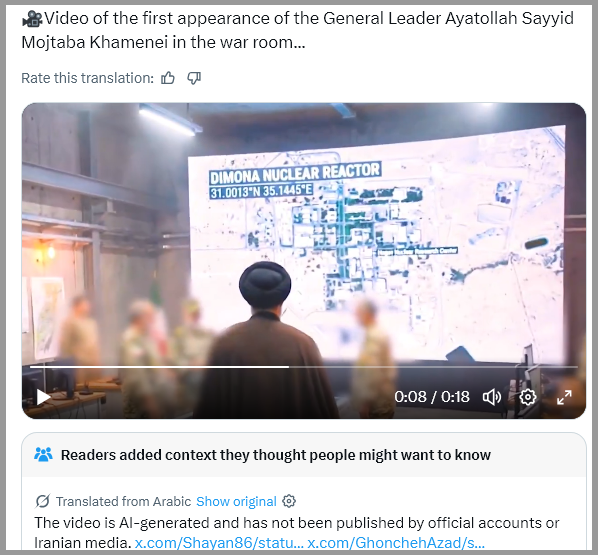Click the community notes people icon
Viewport: 599px width, 555px height.
(43, 454)
